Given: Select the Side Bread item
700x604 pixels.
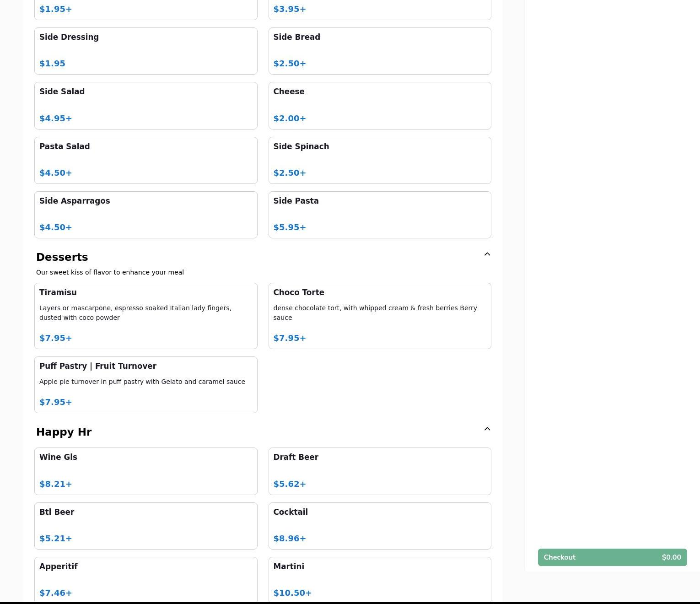Looking at the screenshot, I should tap(379, 51).
